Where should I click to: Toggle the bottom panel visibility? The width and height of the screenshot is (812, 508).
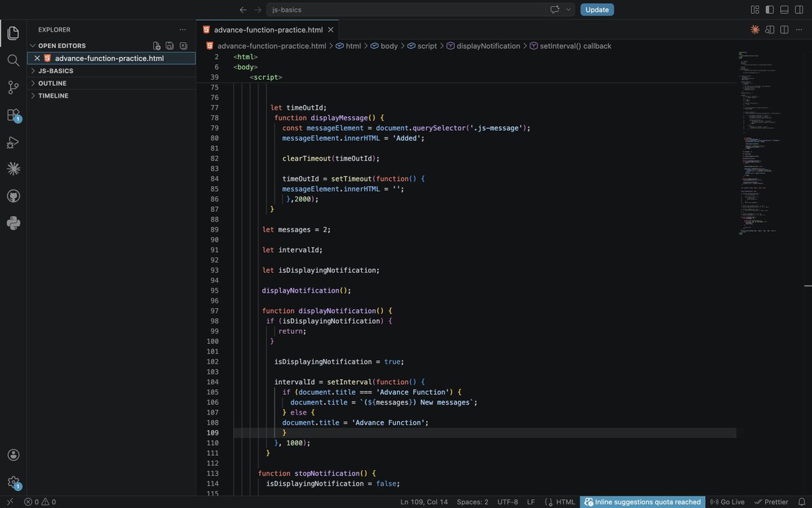pyautogui.click(x=784, y=9)
